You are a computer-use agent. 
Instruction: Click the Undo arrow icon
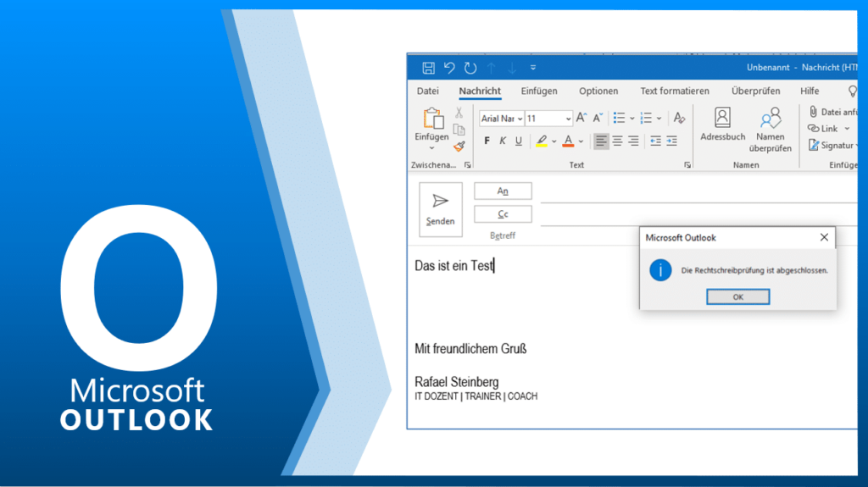[449, 68]
